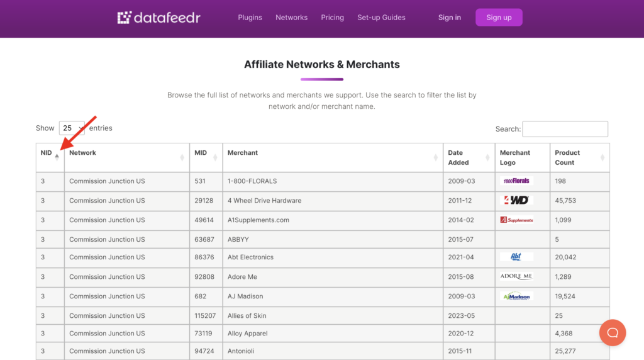Select the ABBYY merchant cell
The height and width of the screenshot is (360, 644).
tap(333, 239)
